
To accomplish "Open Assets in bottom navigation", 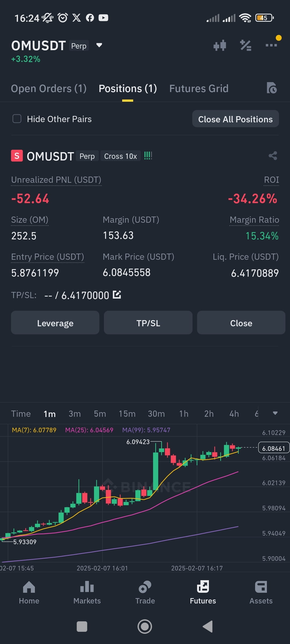I will [x=261, y=593].
